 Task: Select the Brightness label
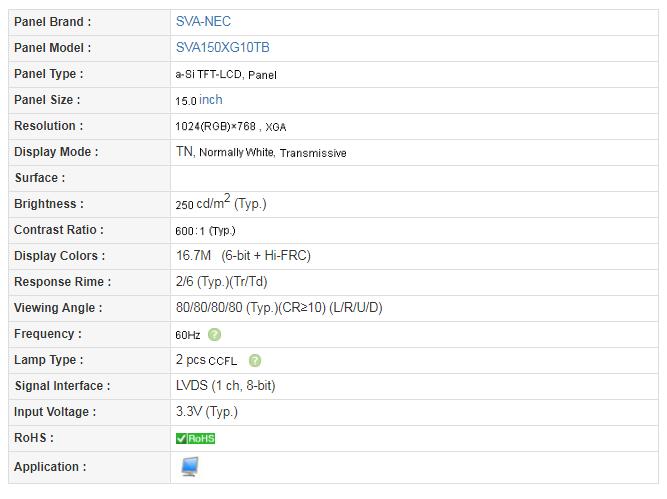click(49, 204)
